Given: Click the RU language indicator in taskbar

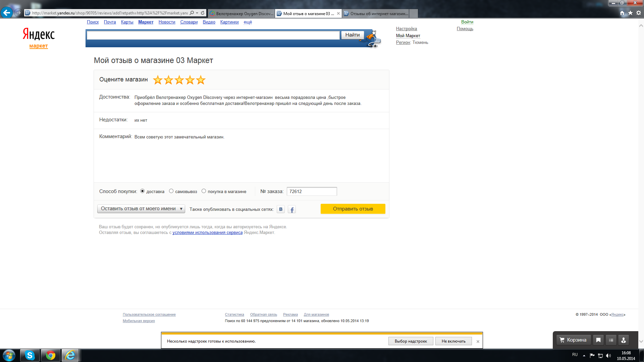Looking at the screenshot, I should pos(575,355).
